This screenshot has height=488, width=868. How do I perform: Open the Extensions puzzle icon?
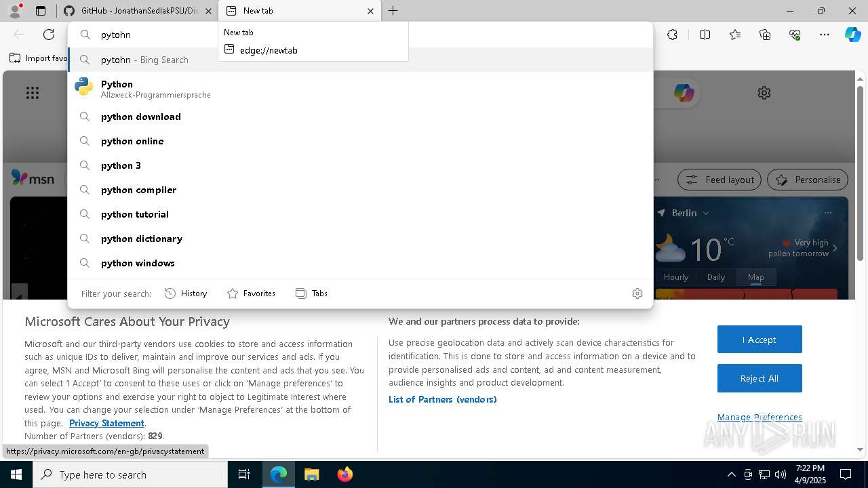tap(672, 35)
